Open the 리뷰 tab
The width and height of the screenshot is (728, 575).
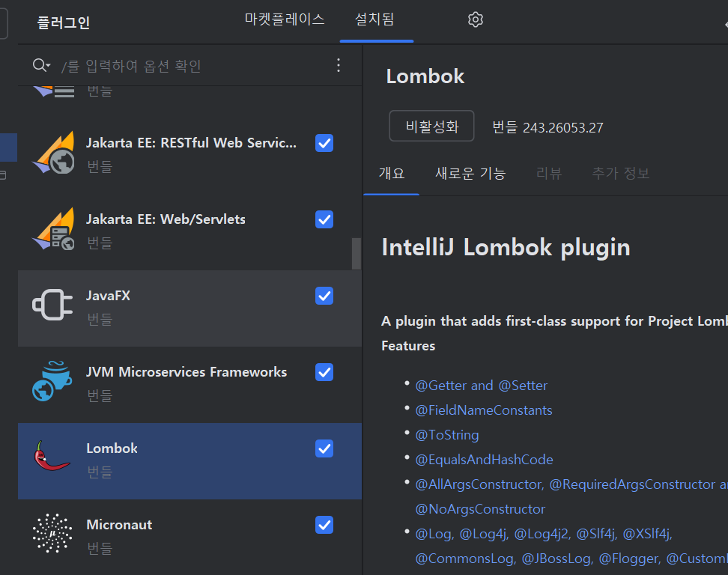coord(549,173)
